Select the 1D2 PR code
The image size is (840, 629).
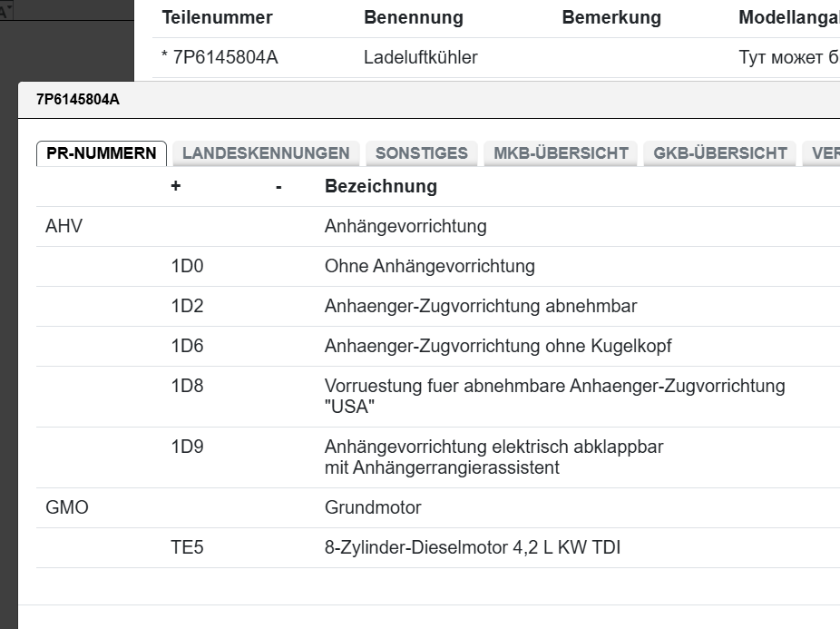pos(187,307)
